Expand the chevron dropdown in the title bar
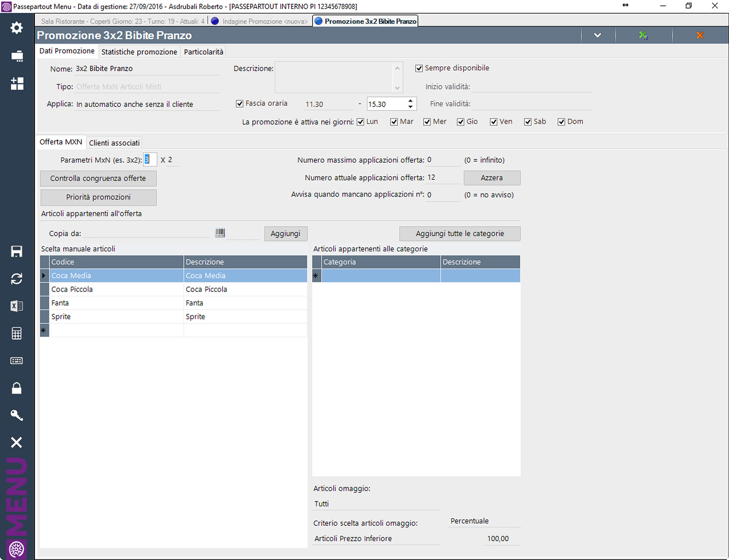 [597, 35]
